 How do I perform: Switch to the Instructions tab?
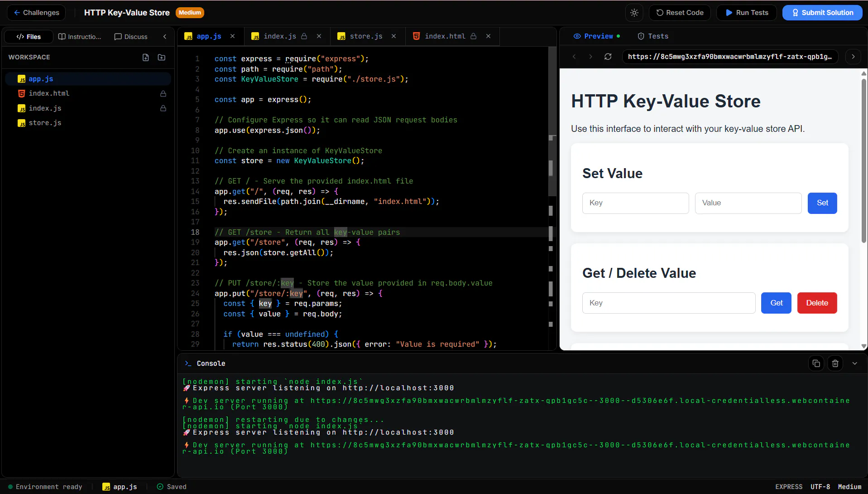point(80,37)
